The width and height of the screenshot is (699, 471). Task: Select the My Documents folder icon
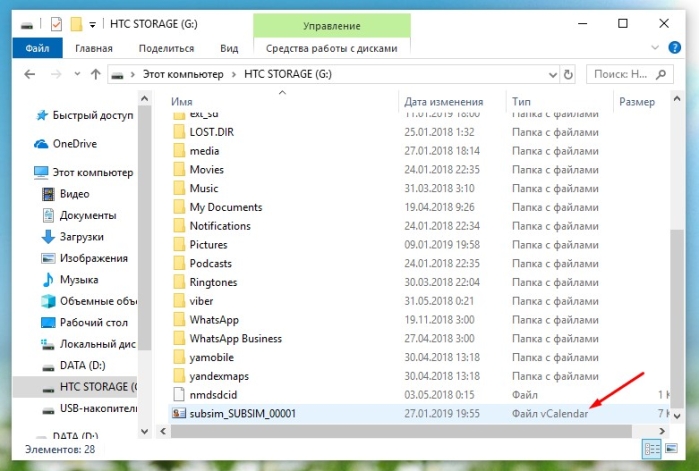[x=179, y=207]
